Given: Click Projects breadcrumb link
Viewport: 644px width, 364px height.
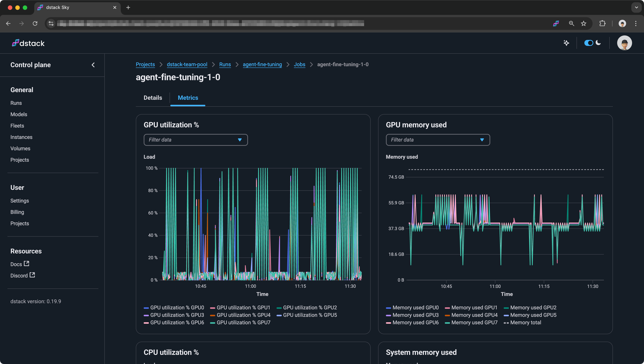Looking at the screenshot, I should coord(145,64).
